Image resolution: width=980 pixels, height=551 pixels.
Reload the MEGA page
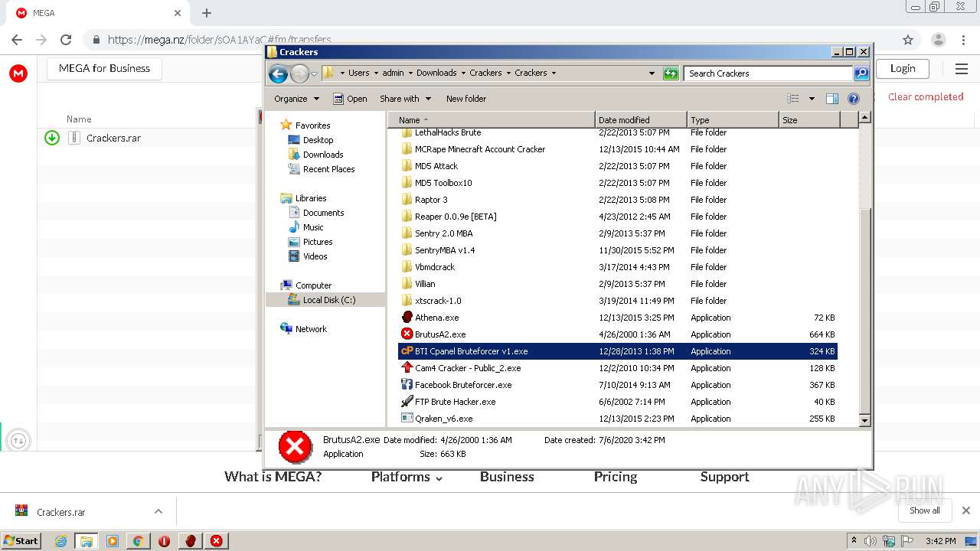66,40
